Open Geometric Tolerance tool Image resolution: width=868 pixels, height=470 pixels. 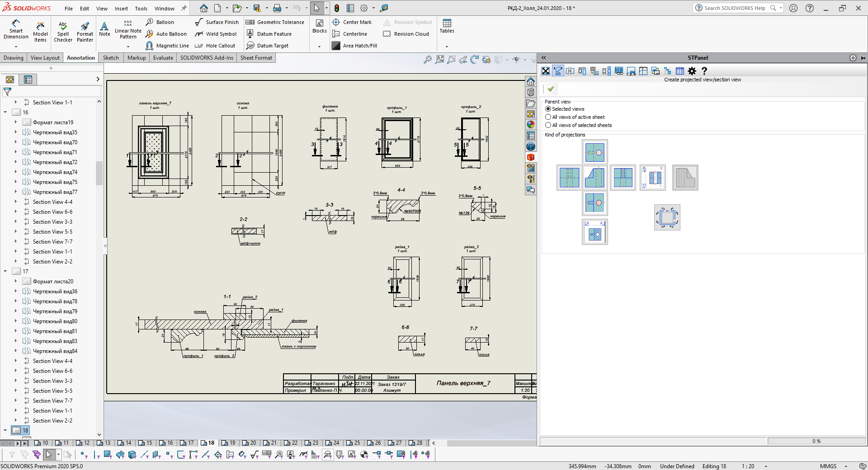(x=275, y=22)
